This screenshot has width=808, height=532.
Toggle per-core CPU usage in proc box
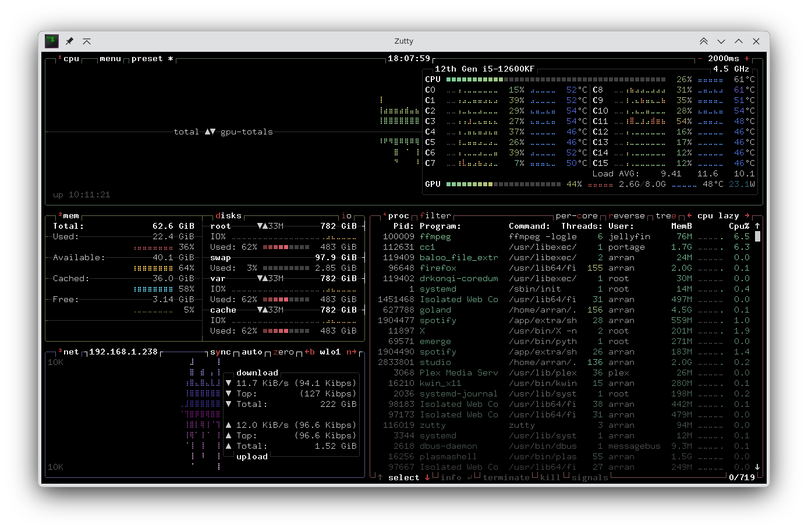(577, 215)
